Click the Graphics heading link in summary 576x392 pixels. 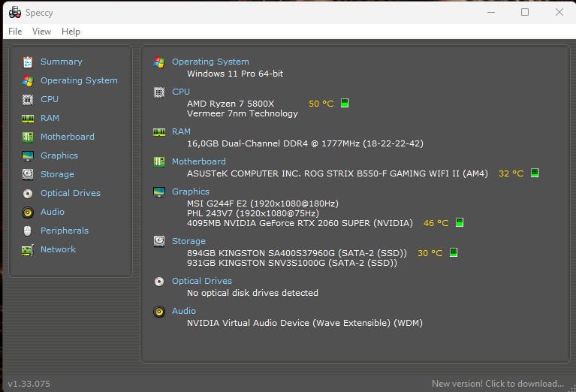tap(191, 191)
